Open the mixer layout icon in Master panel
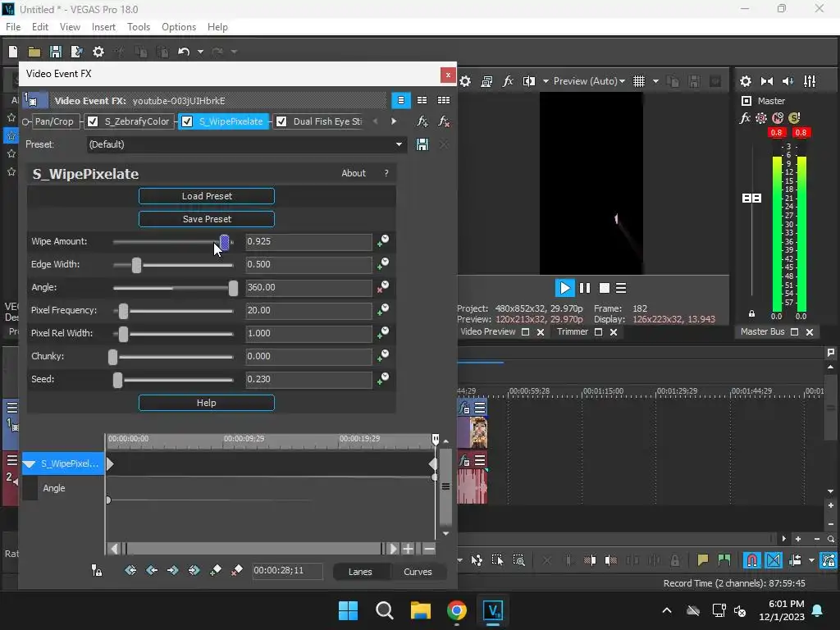Screen dimensions: 840x630 [810, 81]
